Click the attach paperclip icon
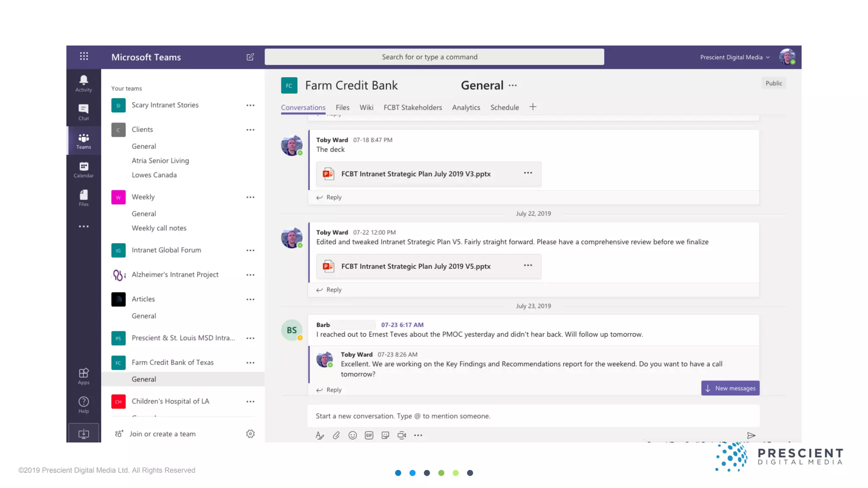Image resolution: width=868 pixels, height=488 pixels. (336, 435)
